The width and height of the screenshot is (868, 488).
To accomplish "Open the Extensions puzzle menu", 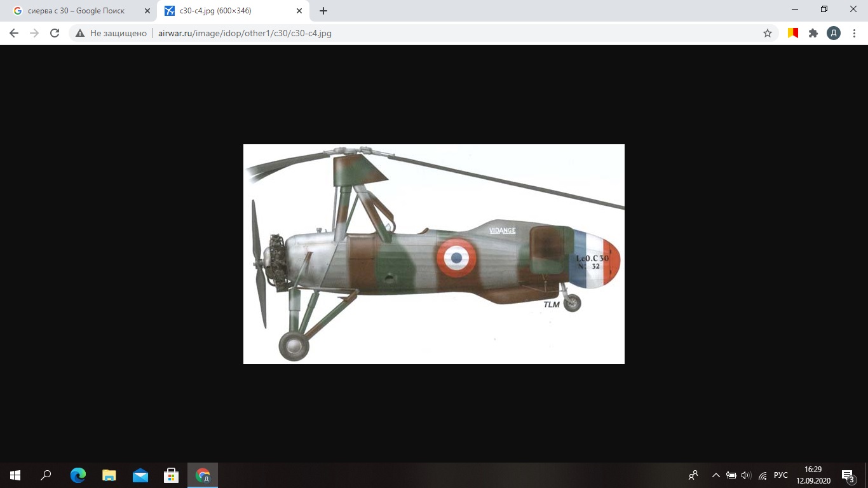I will click(813, 33).
